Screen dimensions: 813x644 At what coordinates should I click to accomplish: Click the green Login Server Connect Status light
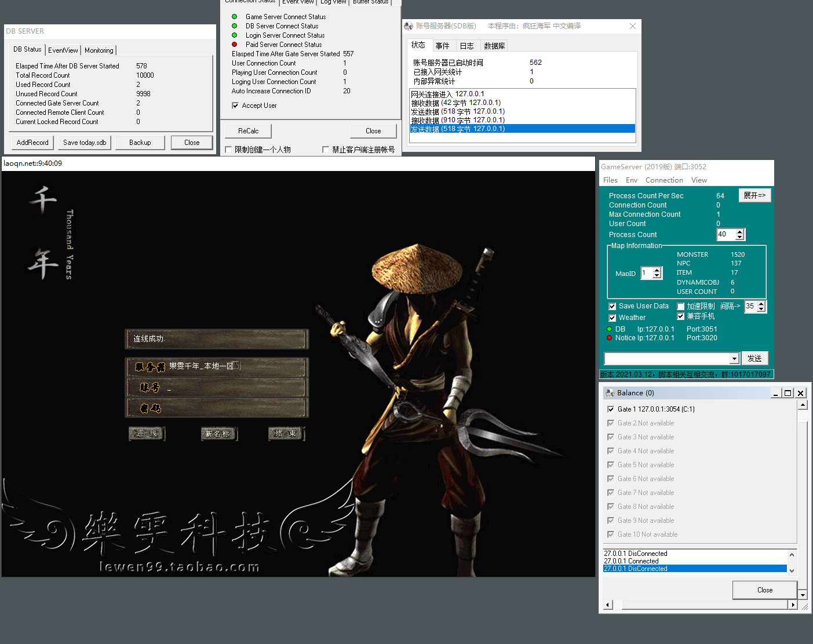tap(235, 35)
